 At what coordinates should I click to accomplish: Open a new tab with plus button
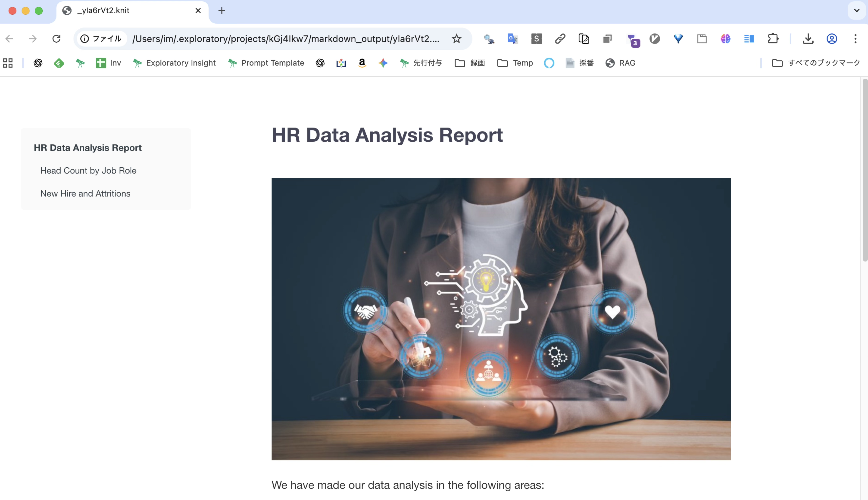tap(222, 11)
